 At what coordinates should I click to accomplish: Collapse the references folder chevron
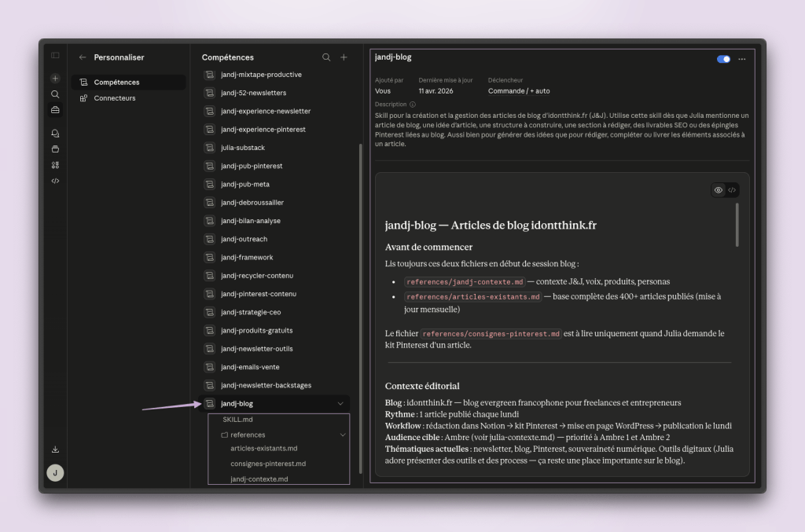pos(343,435)
